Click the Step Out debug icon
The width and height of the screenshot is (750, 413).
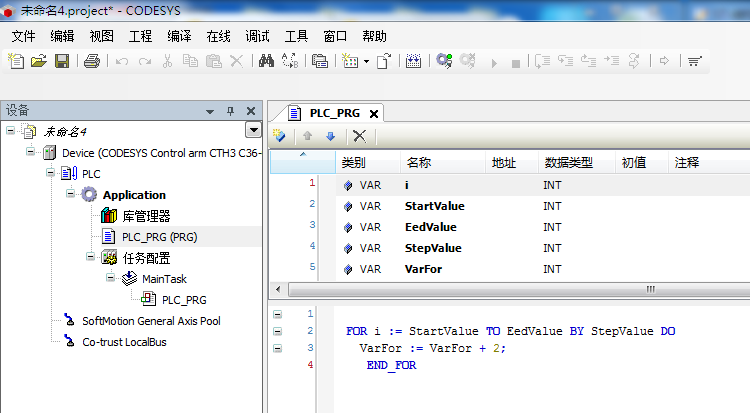tap(588, 61)
